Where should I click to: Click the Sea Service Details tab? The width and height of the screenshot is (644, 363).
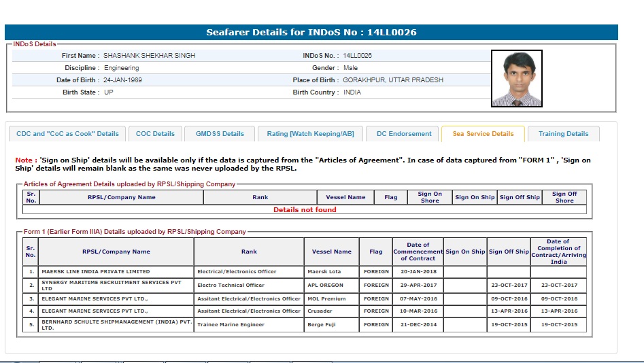coord(483,134)
